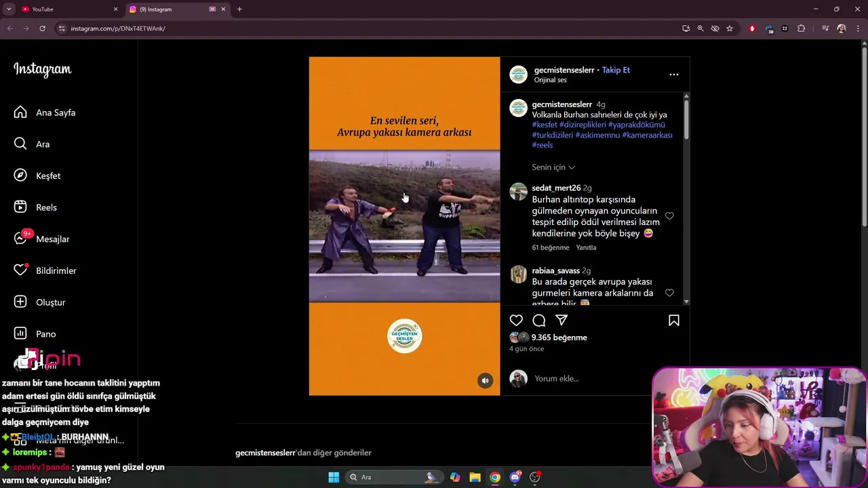Open Pano dashboard
The image size is (868, 488).
pos(35,333)
